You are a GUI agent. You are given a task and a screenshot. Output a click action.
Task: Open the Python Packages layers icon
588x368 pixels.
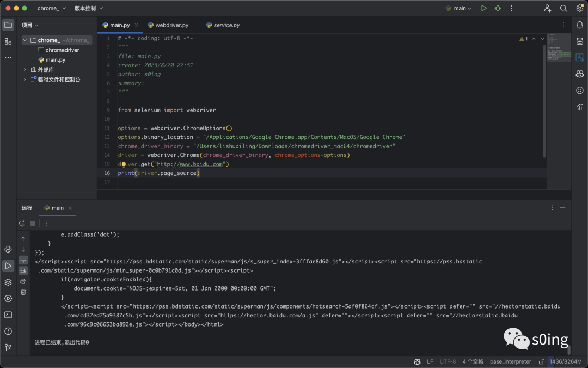(x=8, y=282)
